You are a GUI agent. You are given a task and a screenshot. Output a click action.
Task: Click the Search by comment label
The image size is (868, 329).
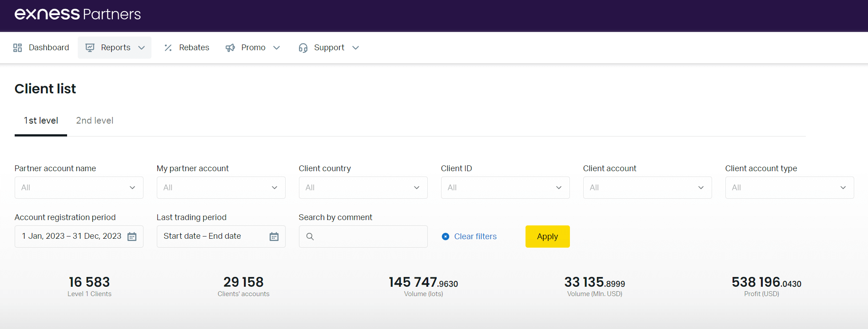tap(335, 217)
